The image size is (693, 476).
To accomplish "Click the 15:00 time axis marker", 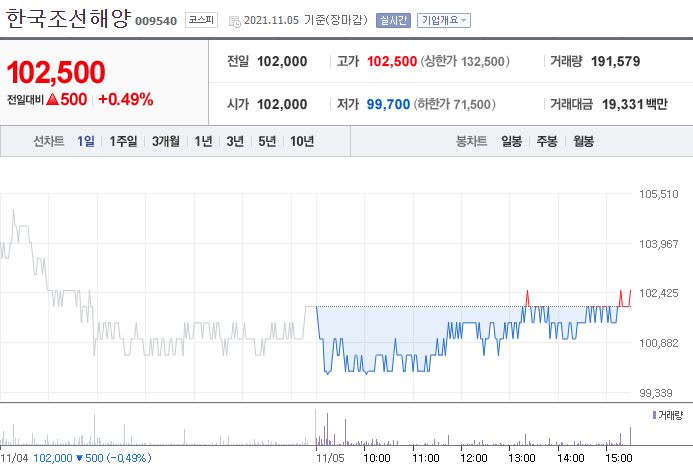I will click(619, 458).
